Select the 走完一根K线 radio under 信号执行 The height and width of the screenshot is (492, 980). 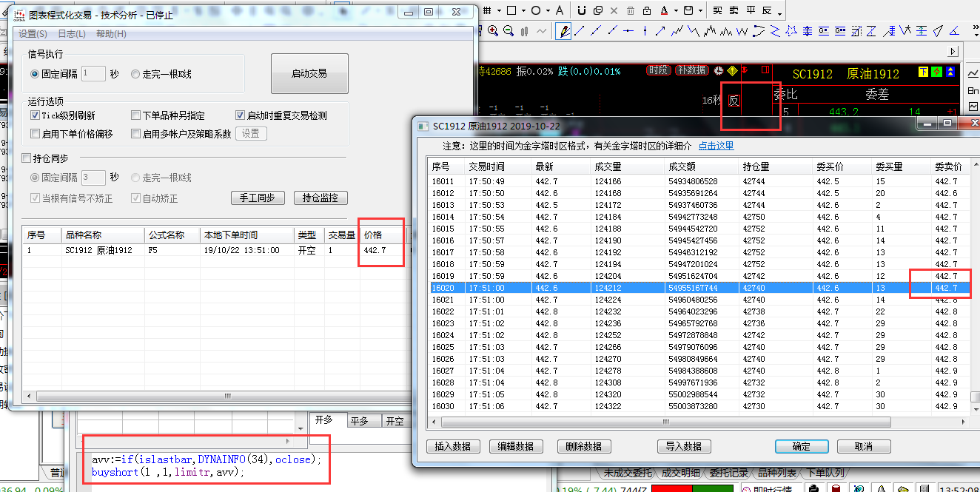click(x=135, y=74)
